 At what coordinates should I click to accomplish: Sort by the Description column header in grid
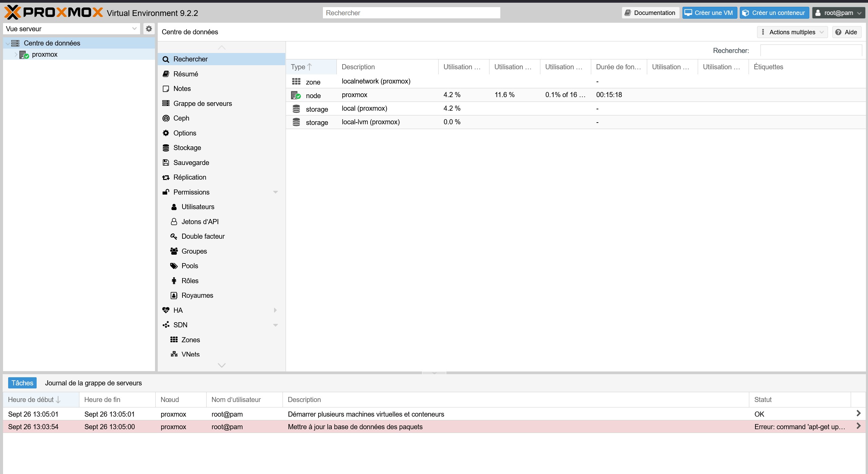387,67
